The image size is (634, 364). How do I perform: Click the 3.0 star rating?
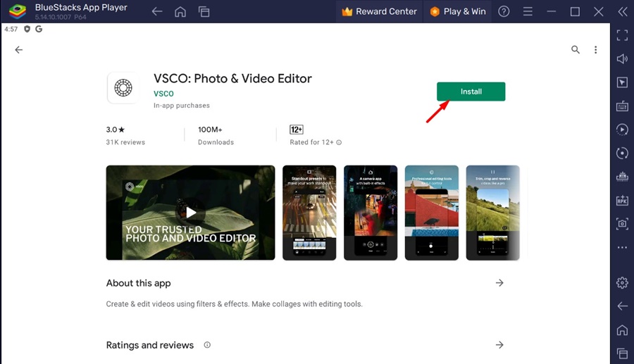click(116, 130)
